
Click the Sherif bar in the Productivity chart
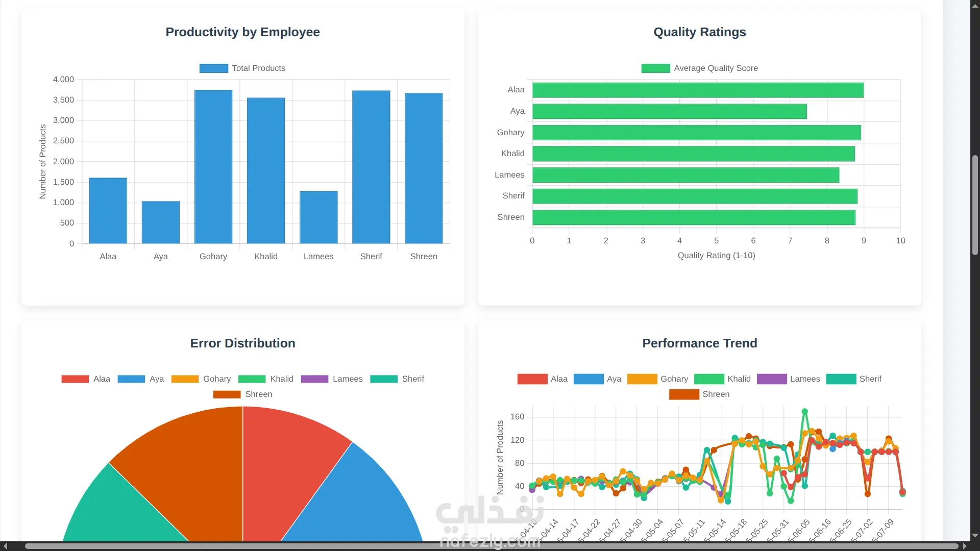371,167
